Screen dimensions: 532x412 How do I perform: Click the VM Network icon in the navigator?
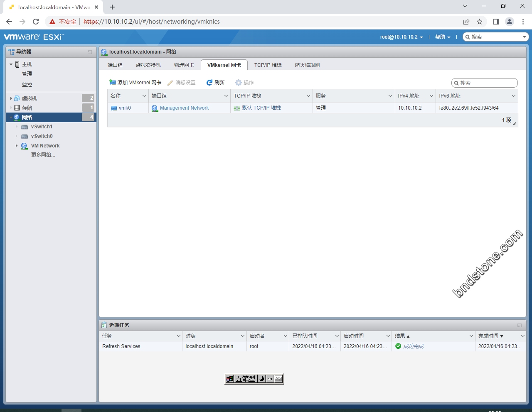click(25, 146)
